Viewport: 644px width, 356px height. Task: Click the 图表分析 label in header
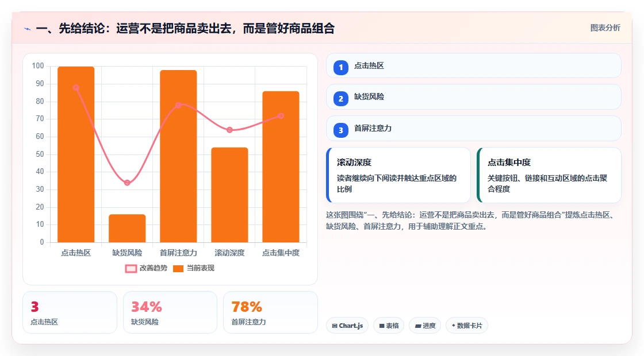605,28
